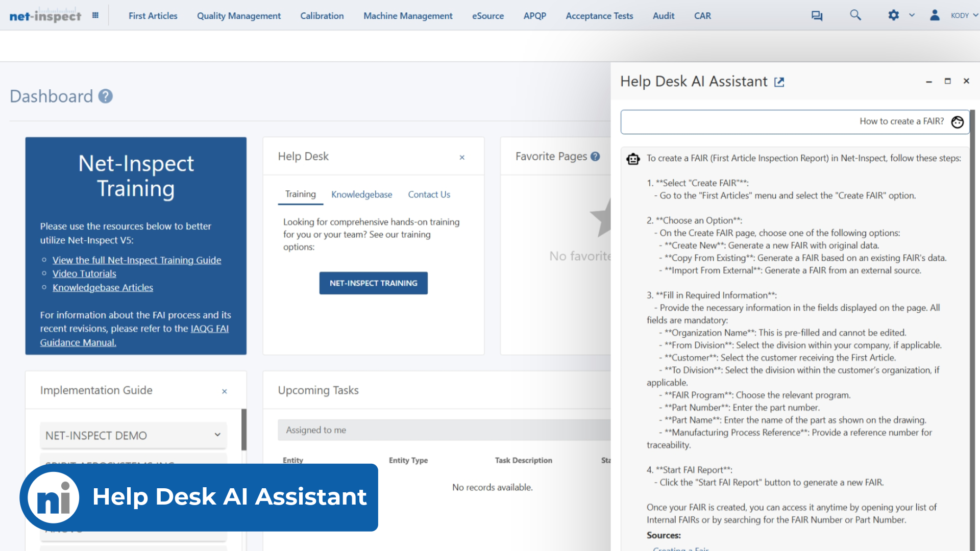
Task: Switch to the Knowledgebase tab
Action: (x=361, y=194)
